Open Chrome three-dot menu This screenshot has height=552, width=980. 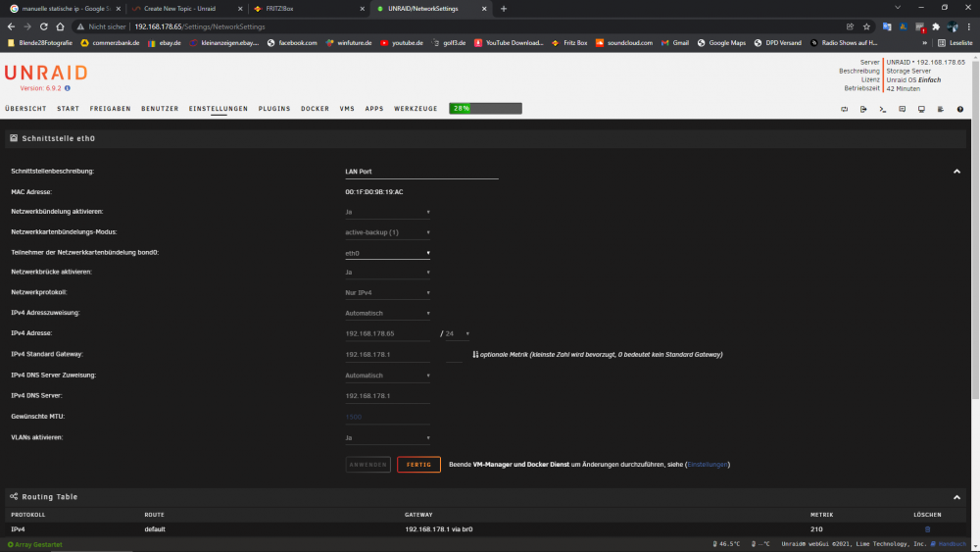tap(969, 26)
